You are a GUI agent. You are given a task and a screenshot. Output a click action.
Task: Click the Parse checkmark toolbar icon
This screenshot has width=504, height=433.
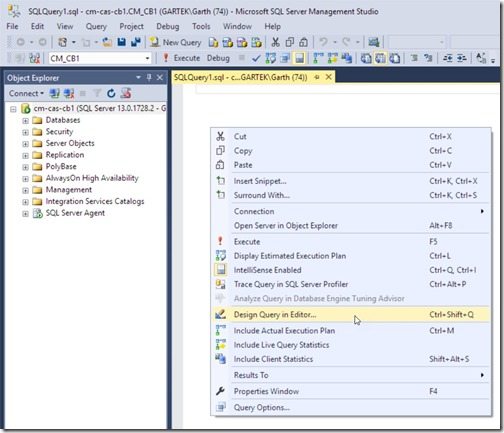click(256, 59)
